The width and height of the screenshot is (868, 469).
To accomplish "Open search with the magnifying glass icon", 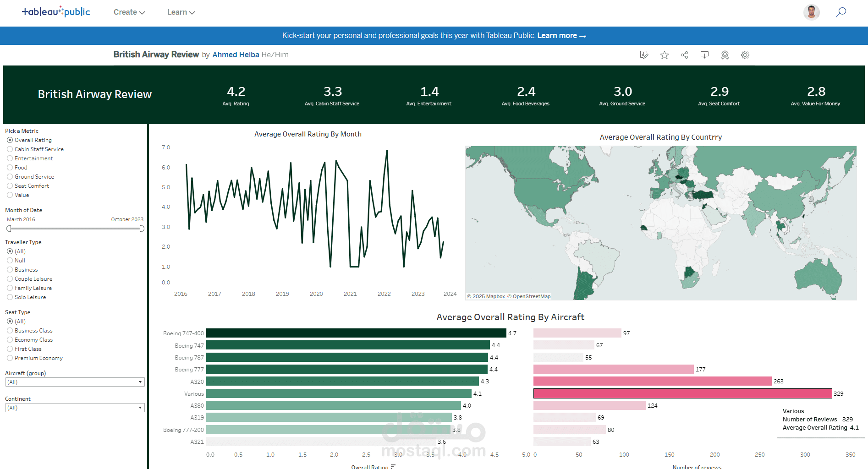I will click(x=841, y=12).
